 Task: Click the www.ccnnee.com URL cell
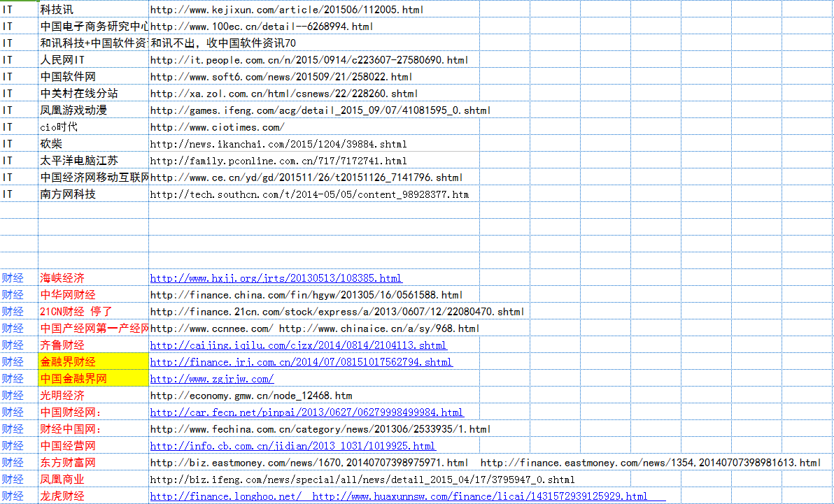[x=314, y=329]
